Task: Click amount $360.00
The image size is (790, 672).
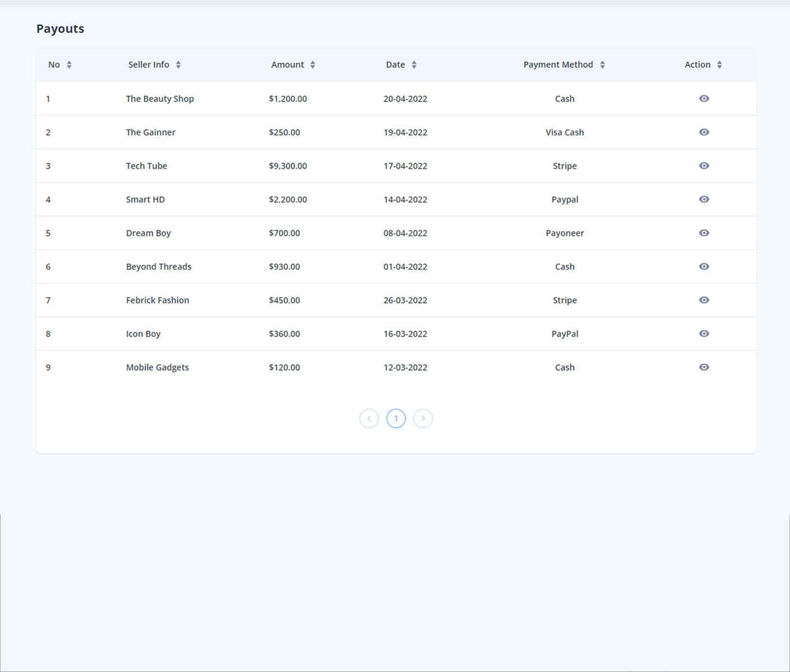Action: pyautogui.click(x=284, y=334)
